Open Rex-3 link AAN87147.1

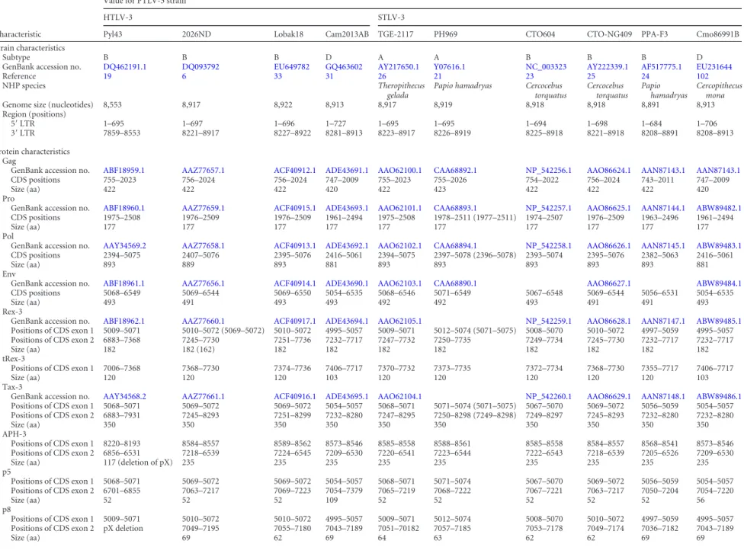pyautogui.click(x=663, y=321)
